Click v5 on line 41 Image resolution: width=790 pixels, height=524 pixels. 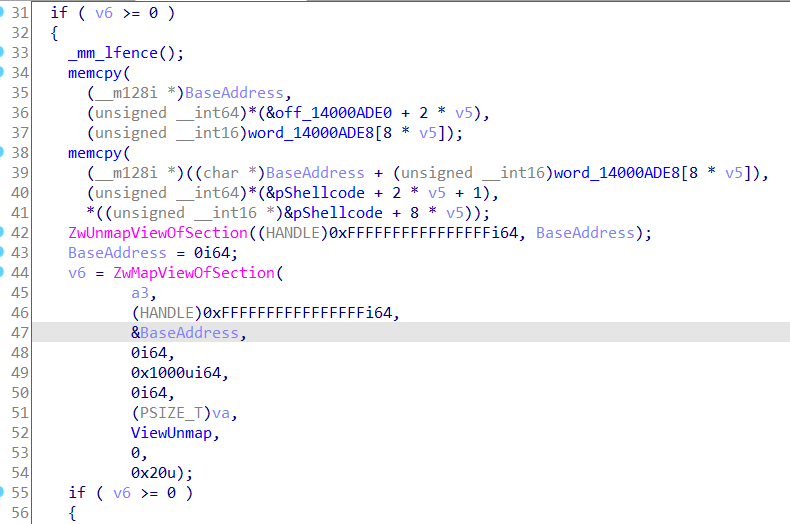(455, 213)
